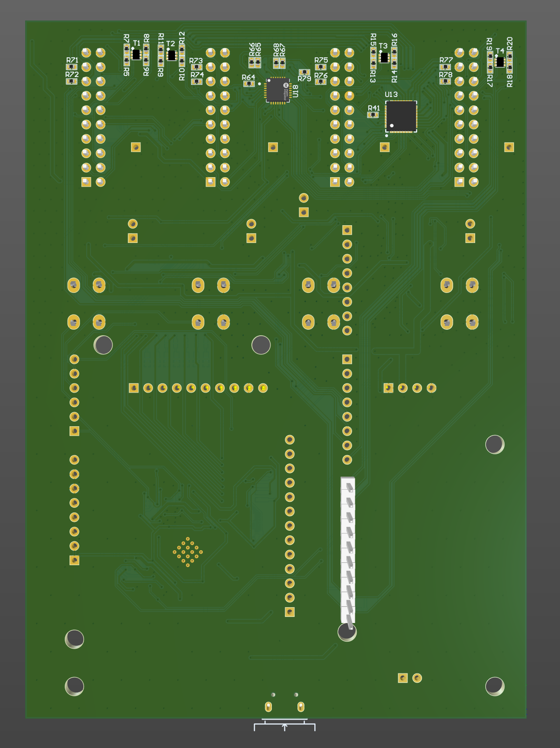Click the R75 label
This screenshot has height=748, width=560.
click(x=321, y=60)
